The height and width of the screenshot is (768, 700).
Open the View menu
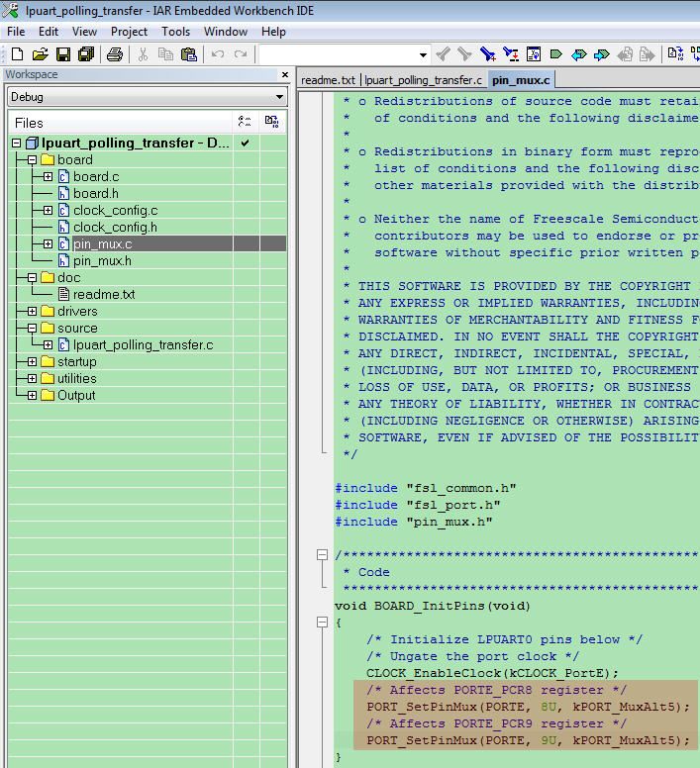click(84, 32)
